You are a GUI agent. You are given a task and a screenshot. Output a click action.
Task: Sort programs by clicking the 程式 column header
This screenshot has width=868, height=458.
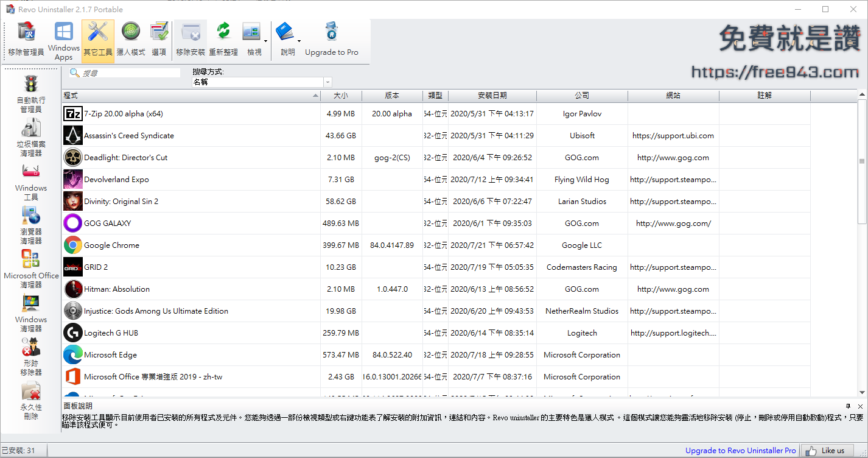[183, 96]
